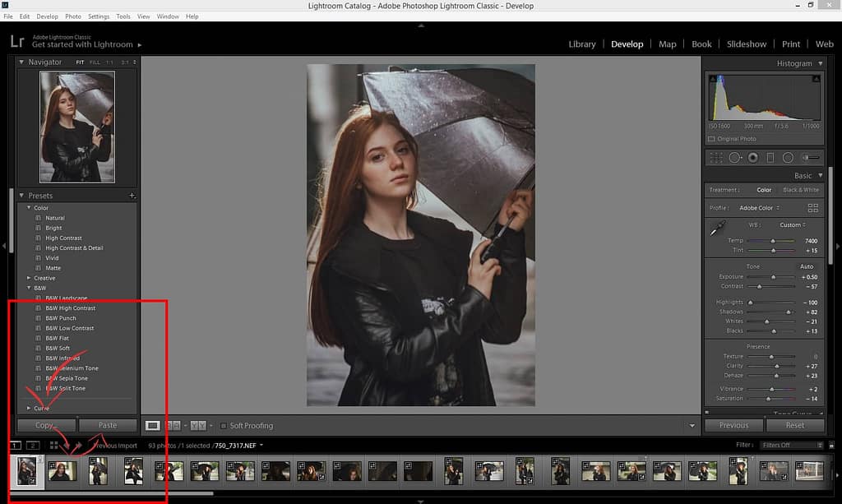Expand the Creative presets group
Viewport: 842px width, 504px height.
(29, 278)
